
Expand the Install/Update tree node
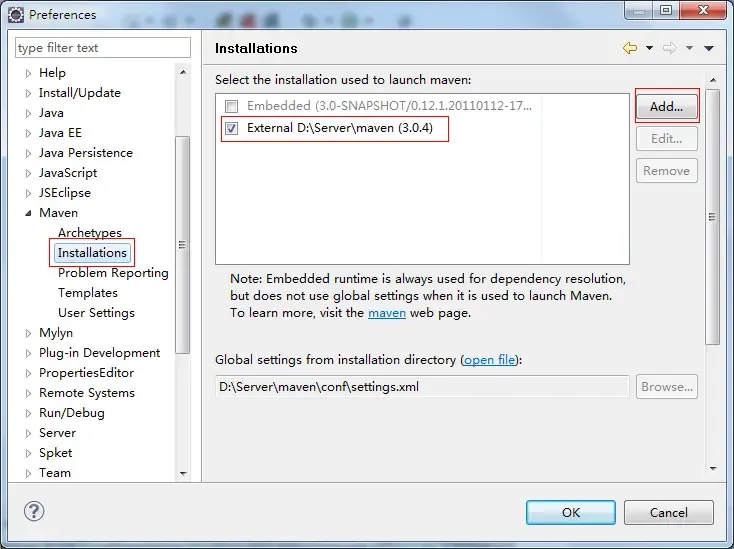point(29,93)
